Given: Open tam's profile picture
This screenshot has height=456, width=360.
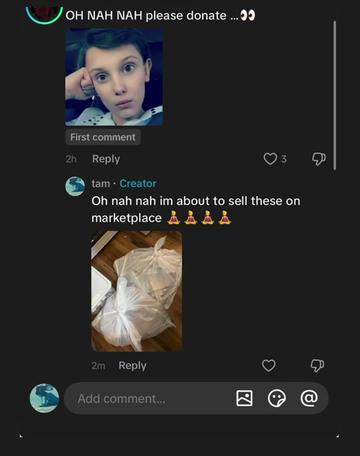Looking at the screenshot, I should click(75, 186).
